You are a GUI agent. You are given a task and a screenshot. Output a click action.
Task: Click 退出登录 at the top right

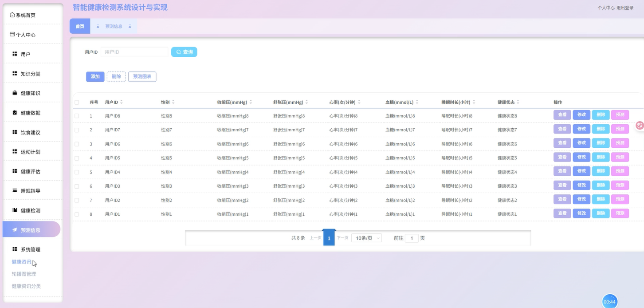(x=625, y=8)
